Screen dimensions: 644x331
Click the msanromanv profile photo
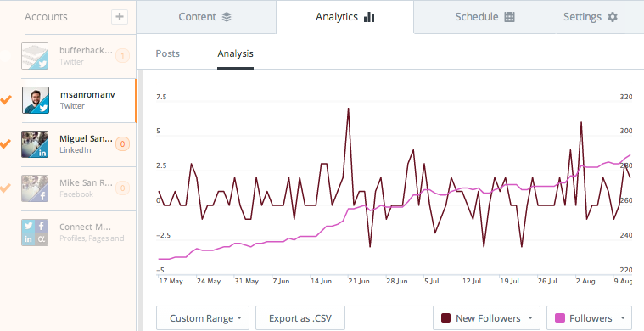coord(36,100)
